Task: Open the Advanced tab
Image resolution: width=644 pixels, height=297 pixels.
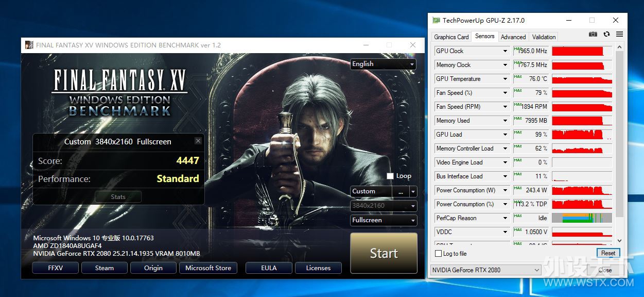Action: [x=513, y=37]
